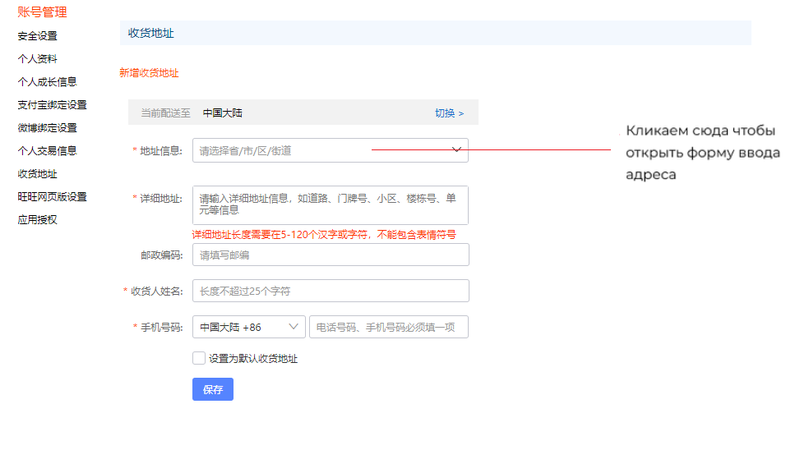Open 微博绑定设置 in sidebar
800x450 pixels.
coord(47,128)
